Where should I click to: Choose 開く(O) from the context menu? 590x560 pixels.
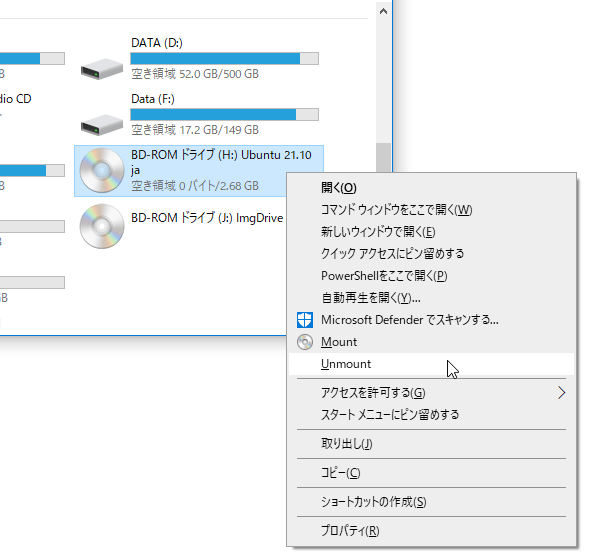click(431, 187)
